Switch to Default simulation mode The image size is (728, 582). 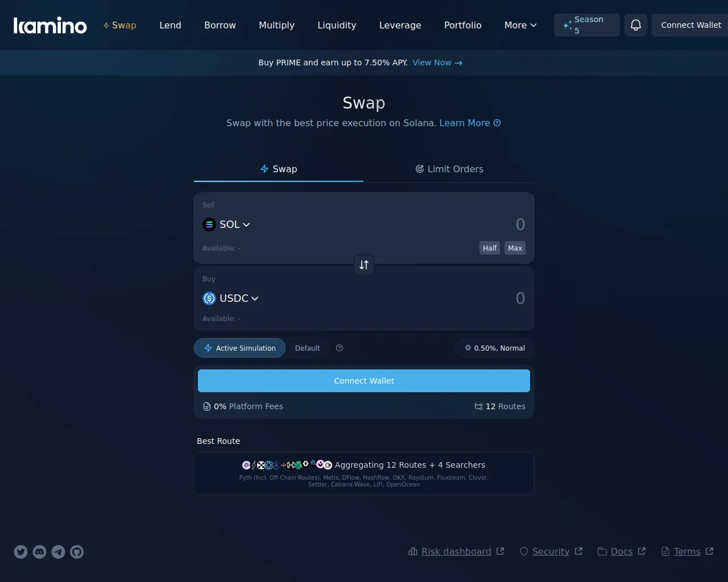click(308, 348)
